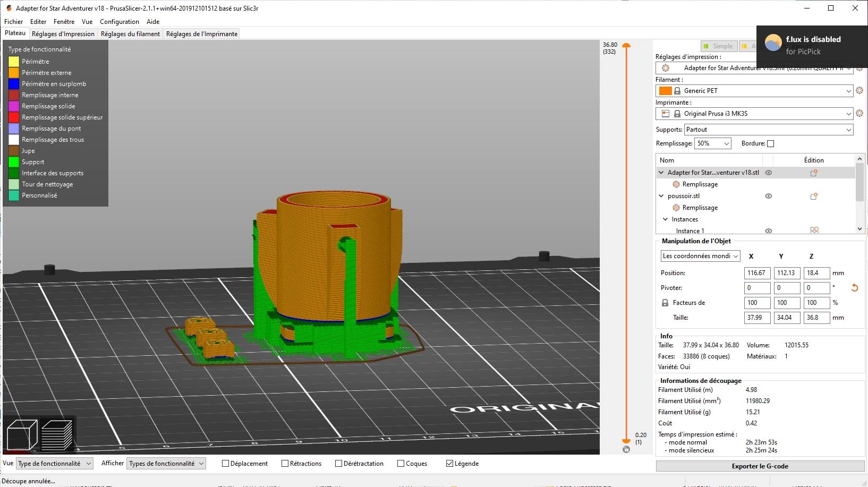Collapse the Instances tree node
This screenshot has height=487, width=868.
coord(665,219)
